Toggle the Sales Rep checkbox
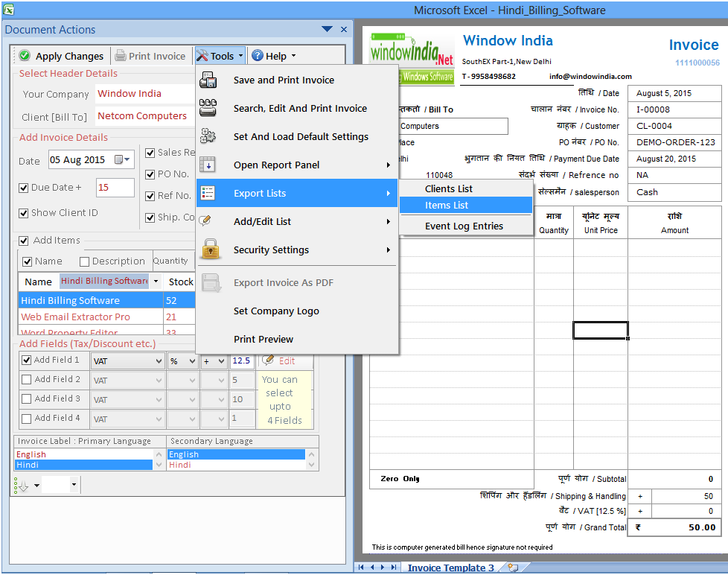This screenshot has width=728, height=575. coord(150,153)
